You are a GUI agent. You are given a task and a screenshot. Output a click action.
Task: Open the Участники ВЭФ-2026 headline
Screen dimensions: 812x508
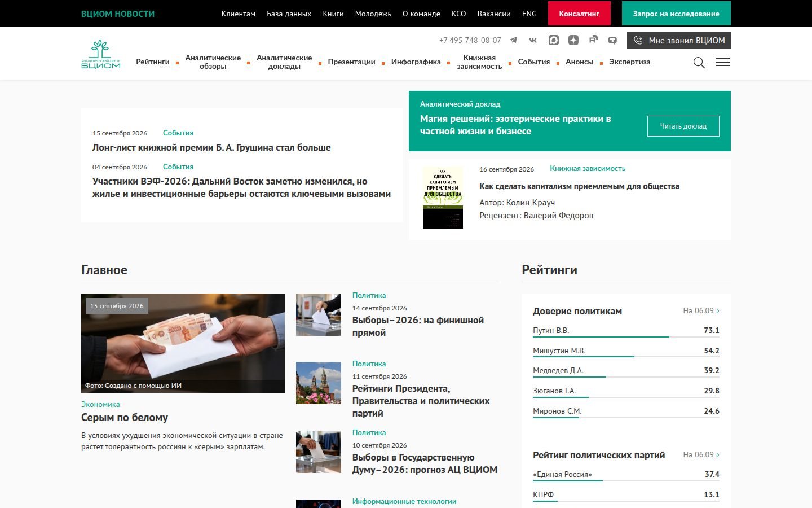(241, 187)
